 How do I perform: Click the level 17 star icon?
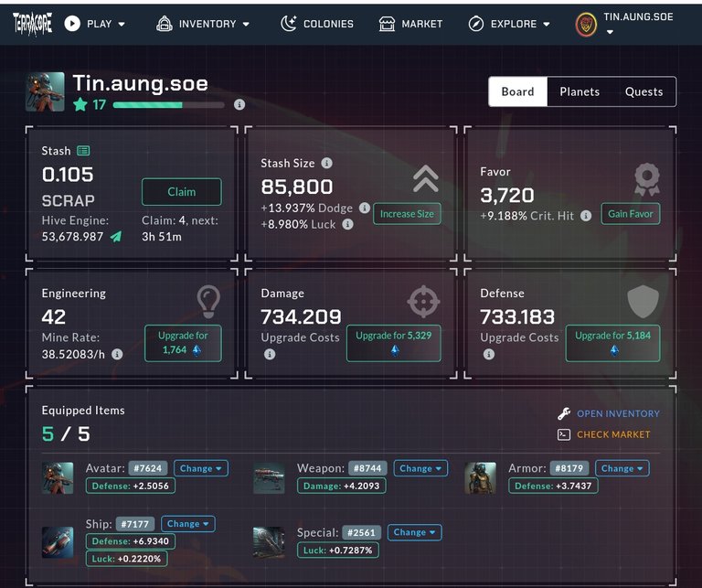[x=80, y=105]
